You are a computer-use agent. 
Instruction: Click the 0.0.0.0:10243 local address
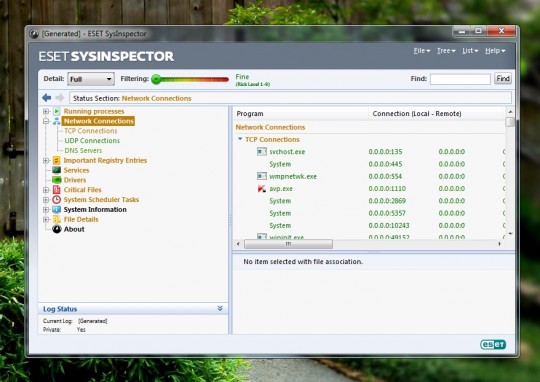pos(389,226)
